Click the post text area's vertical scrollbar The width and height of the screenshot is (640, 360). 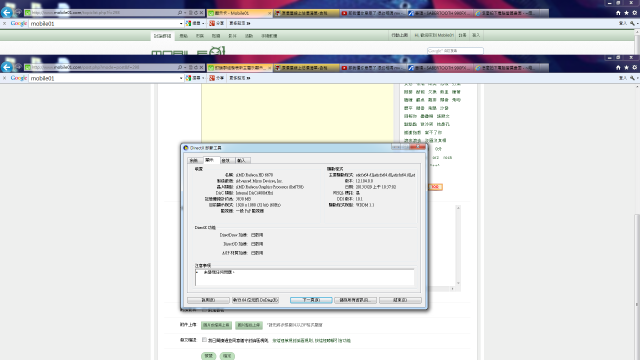tap(458, 245)
